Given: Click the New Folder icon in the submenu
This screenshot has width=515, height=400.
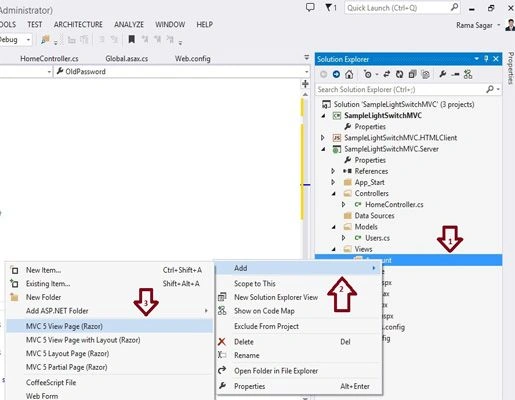Looking at the screenshot, I should pyautogui.click(x=14, y=297).
